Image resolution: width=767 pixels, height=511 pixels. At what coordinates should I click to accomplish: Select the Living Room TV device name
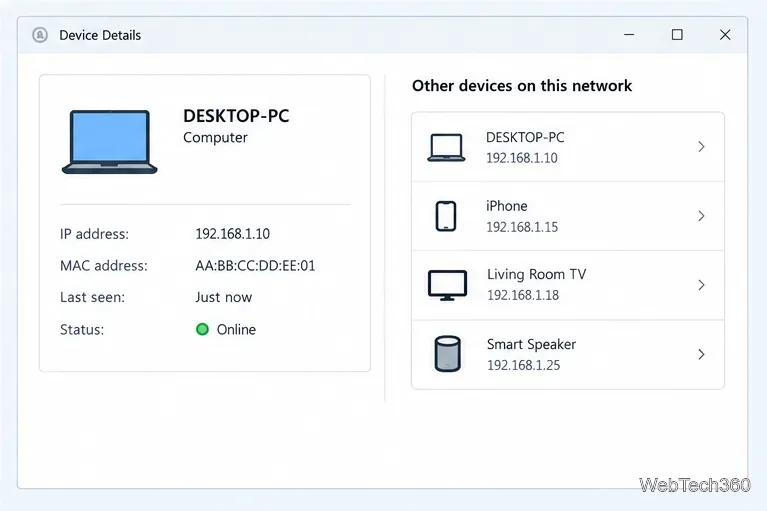click(x=537, y=274)
